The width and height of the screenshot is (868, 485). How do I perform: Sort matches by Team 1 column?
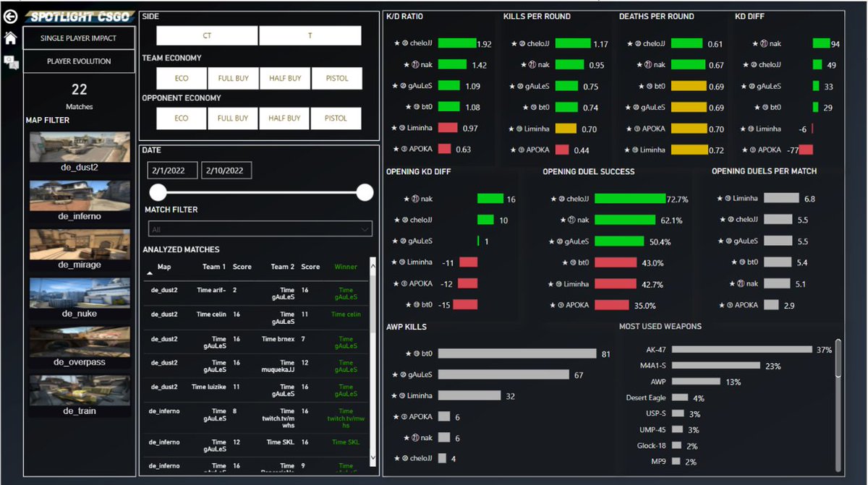(x=213, y=267)
